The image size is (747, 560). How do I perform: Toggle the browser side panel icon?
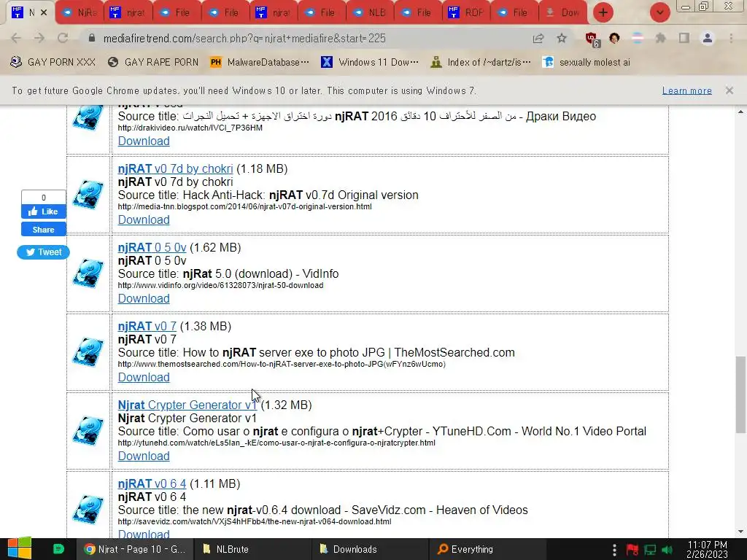(684, 38)
